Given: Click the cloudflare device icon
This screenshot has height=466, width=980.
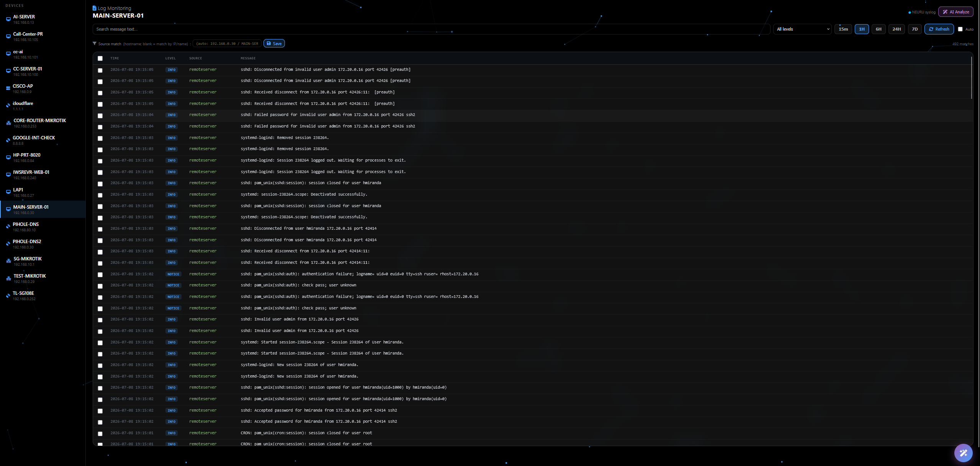Looking at the screenshot, I should pos(8,106).
